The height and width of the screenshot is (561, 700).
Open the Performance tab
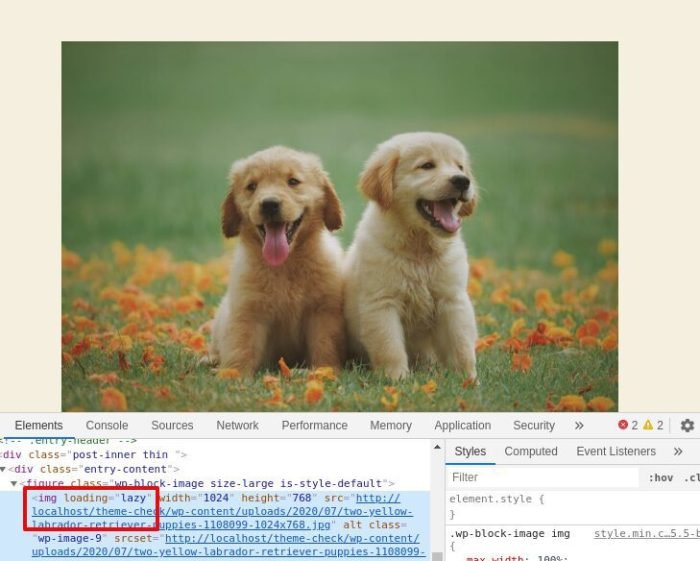point(314,425)
